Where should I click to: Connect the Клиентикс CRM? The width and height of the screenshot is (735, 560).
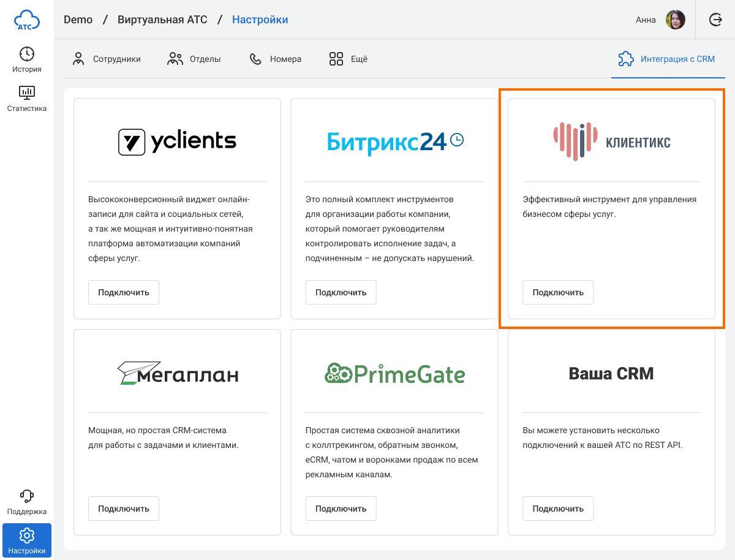(558, 292)
